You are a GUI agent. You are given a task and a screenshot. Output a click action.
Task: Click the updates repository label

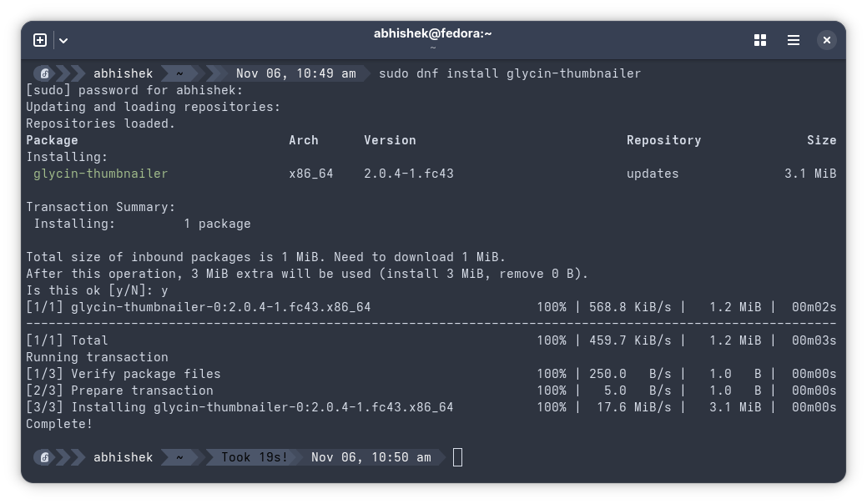click(x=653, y=174)
